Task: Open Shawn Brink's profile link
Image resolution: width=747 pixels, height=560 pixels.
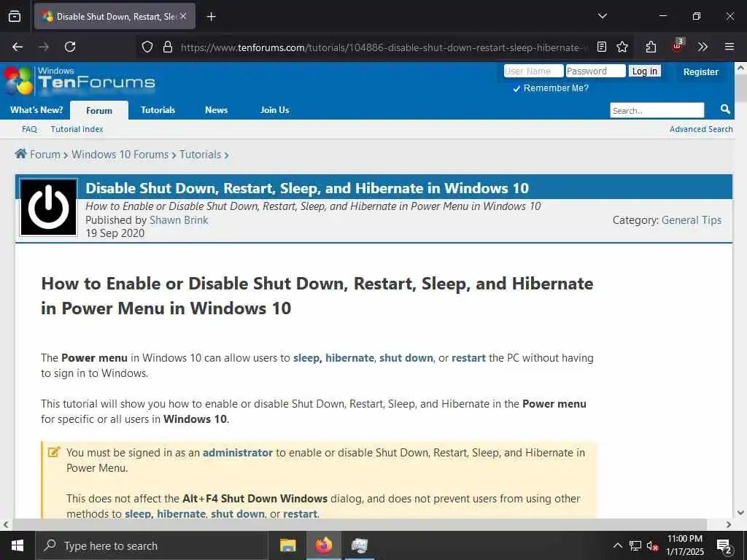Action: tap(179, 220)
